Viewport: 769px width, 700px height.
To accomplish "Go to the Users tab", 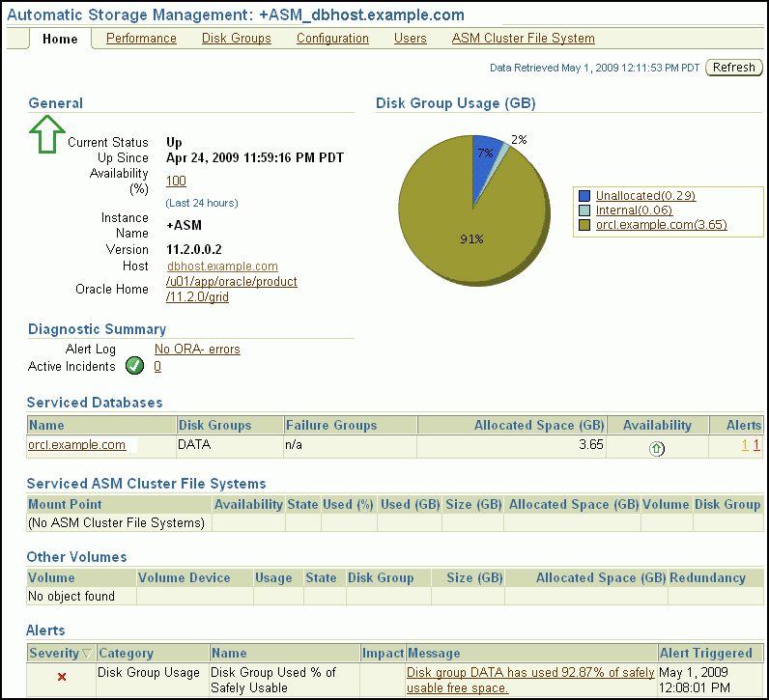I will [x=410, y=39].
